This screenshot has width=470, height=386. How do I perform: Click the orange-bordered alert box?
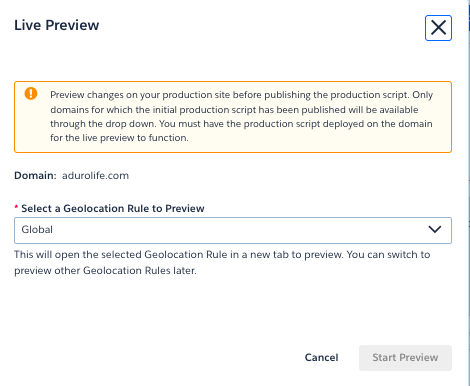coord(233,117)
